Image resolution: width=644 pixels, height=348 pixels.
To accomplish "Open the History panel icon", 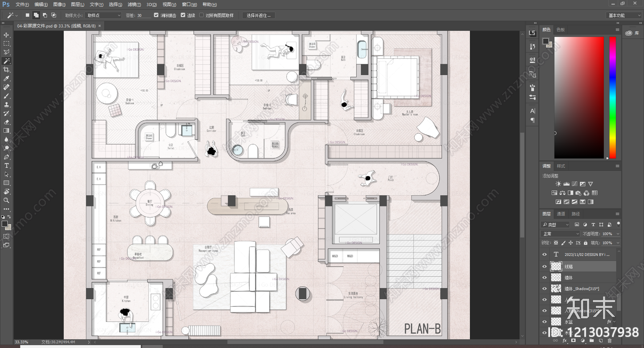I will [x=532, y=47].
